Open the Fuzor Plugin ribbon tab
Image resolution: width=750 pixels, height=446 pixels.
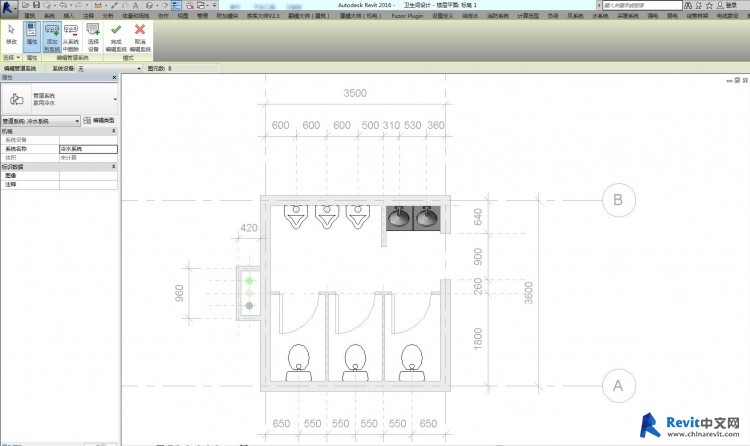click(x=407, y=16)
